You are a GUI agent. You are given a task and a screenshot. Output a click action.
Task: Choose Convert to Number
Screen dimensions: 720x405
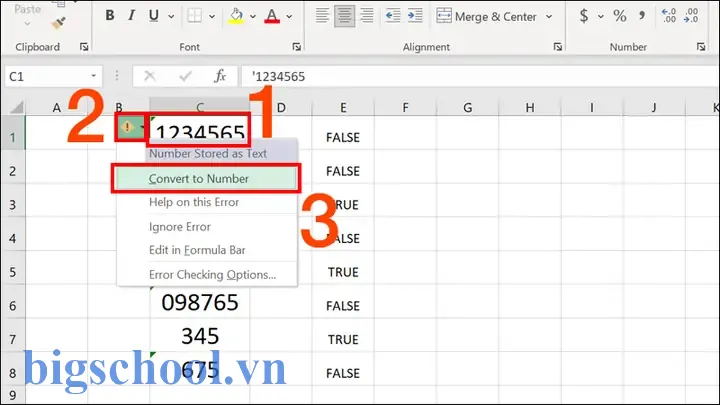[x=206, y=178]
